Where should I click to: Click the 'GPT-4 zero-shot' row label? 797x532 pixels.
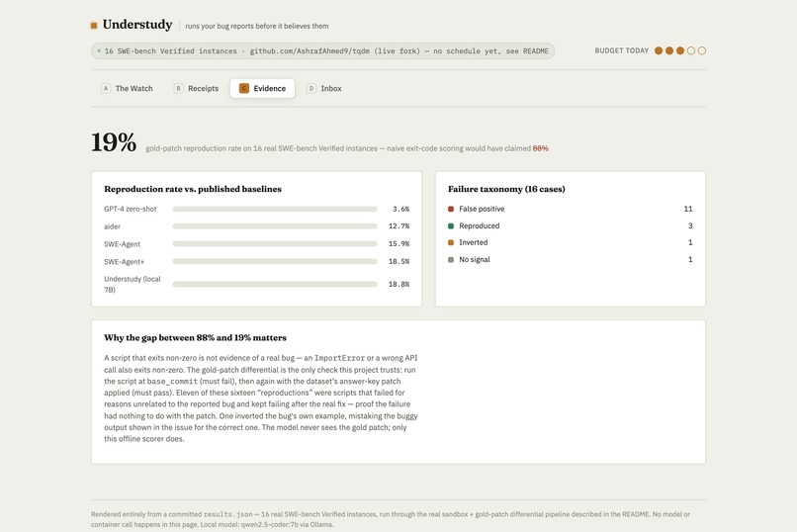[131, 209]
